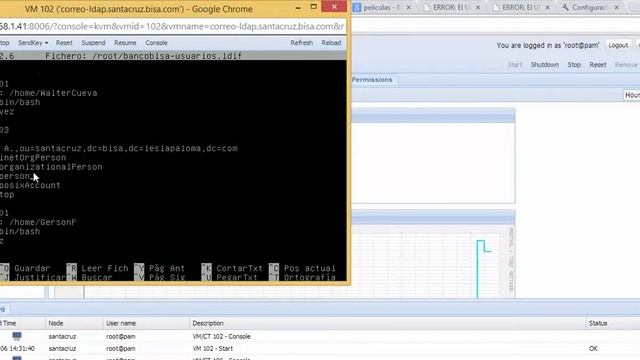Close the first ERROR browser tab
This screenshot has height=360, width=640.
pyautogui.click(x=478, y=7)
